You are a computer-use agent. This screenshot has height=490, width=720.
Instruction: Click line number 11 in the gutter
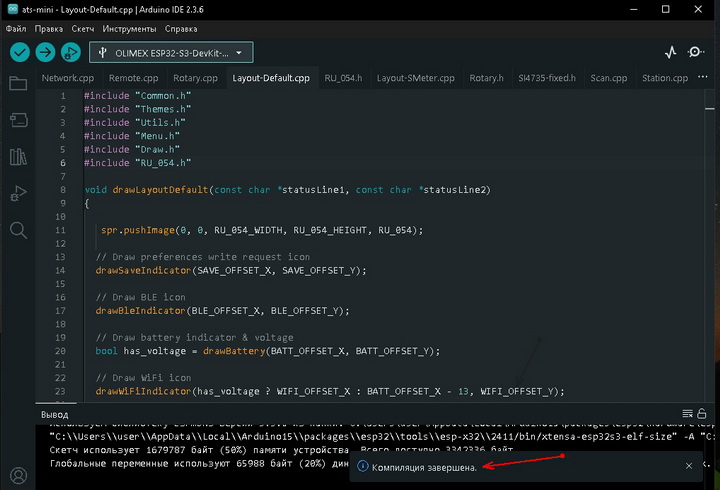[60, 230]
